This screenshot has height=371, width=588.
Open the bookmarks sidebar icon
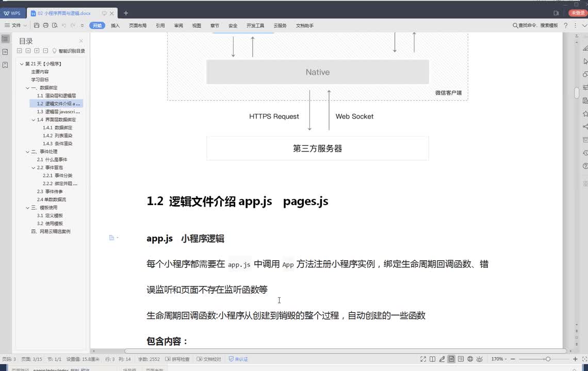coord(5,65)
